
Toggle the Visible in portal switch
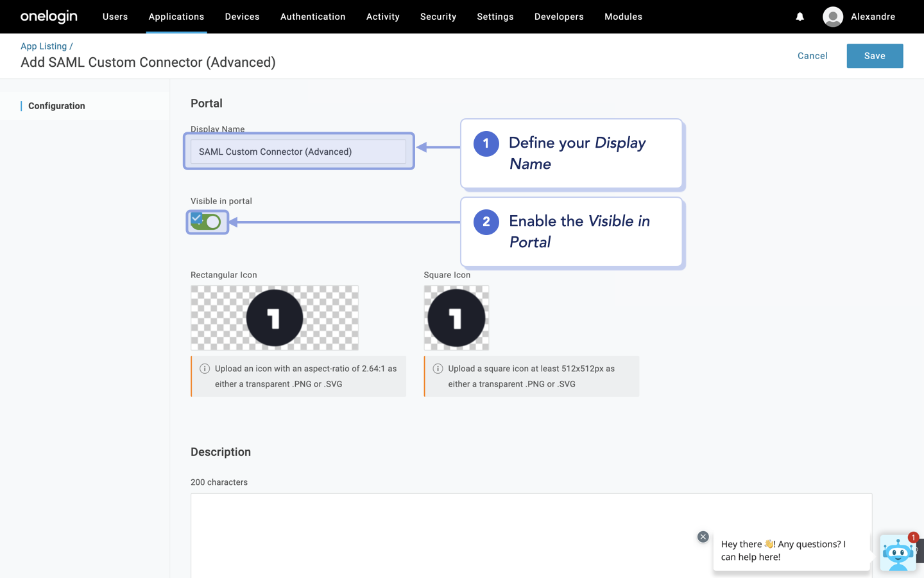(x=207, y=222)
